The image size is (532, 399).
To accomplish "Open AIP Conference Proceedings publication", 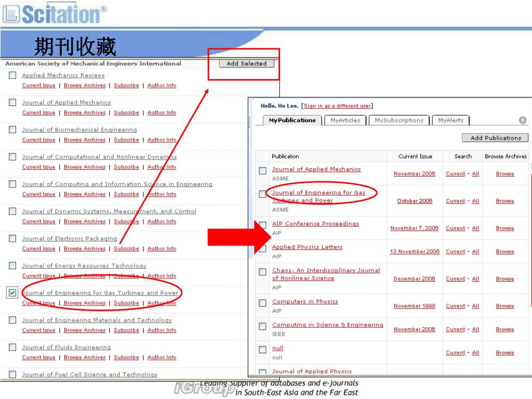I will pyautogui.click(x=315, y=223).
